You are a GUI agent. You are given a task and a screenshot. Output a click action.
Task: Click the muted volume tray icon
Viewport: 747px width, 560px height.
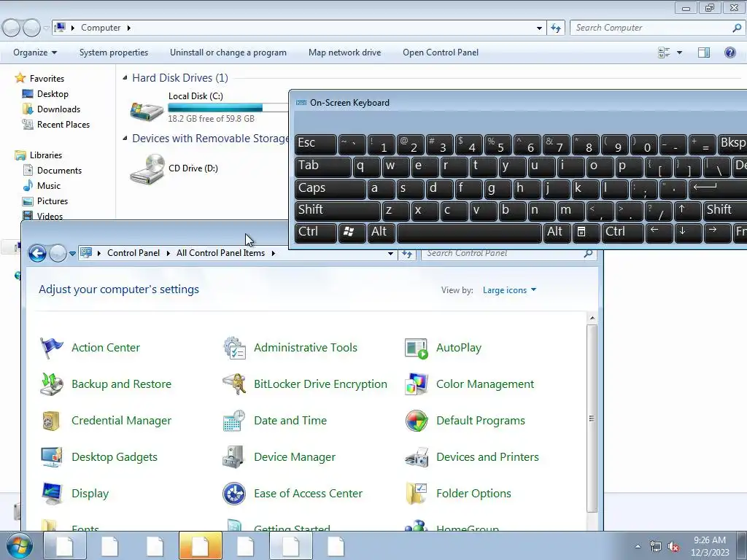coord(673,547)
